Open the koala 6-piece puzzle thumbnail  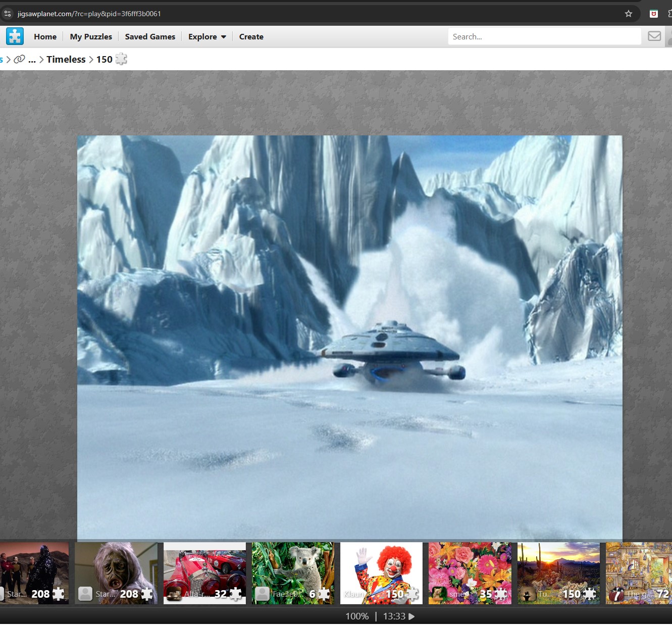click(x=293, y=573)
